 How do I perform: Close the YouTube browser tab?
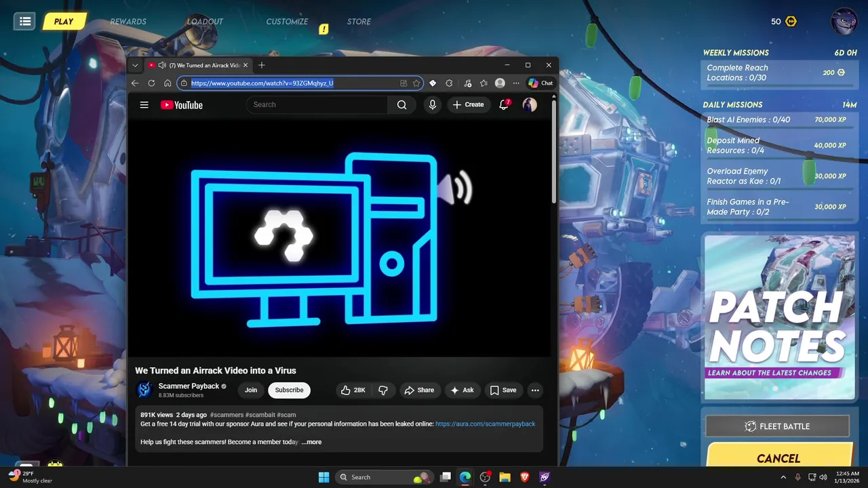click(x=245, y=65)
